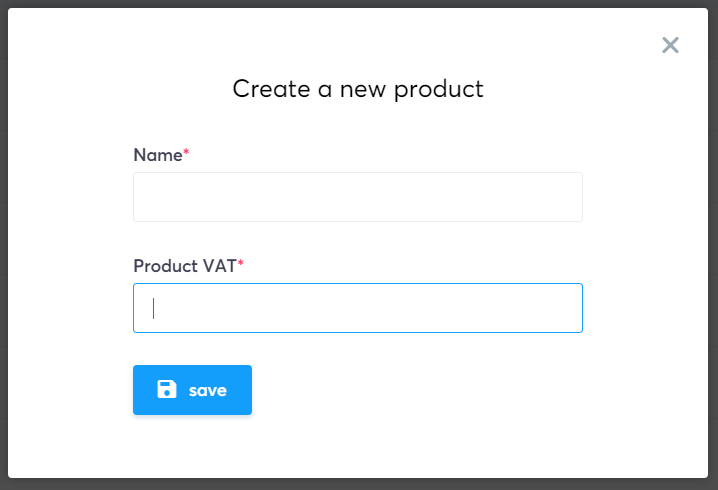Close the Create a new product dialog
Screen dimensions: 718x490
pyautogui.click(x=670, y=45)
